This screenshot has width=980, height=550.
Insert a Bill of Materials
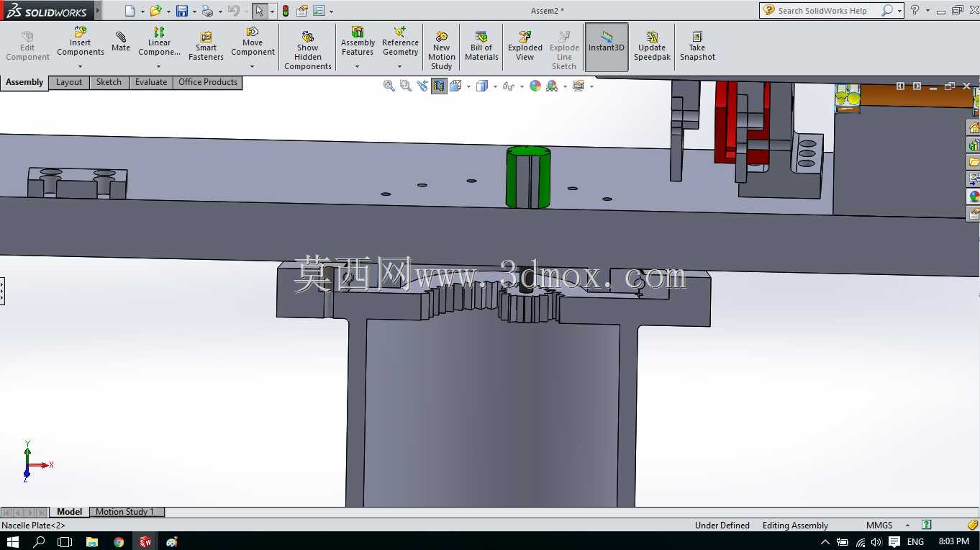tap(481, 46)
